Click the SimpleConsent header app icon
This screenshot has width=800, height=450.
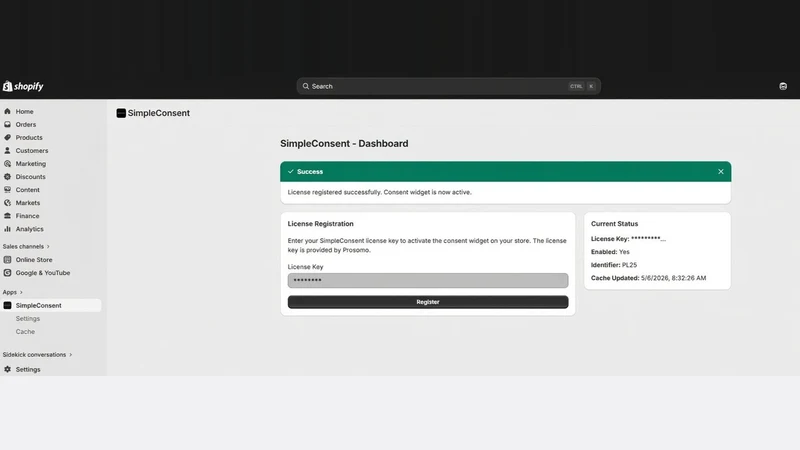(x=121, y=113)
